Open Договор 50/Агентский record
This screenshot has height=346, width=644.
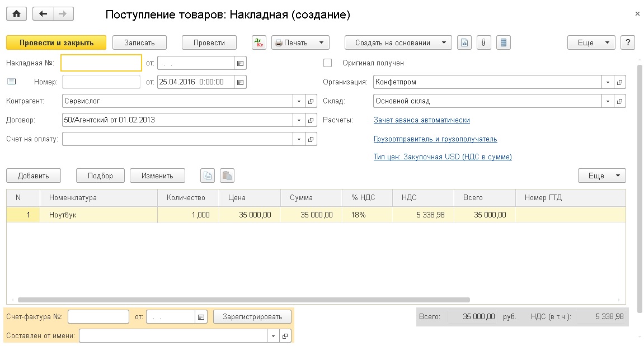pos(311,120)
